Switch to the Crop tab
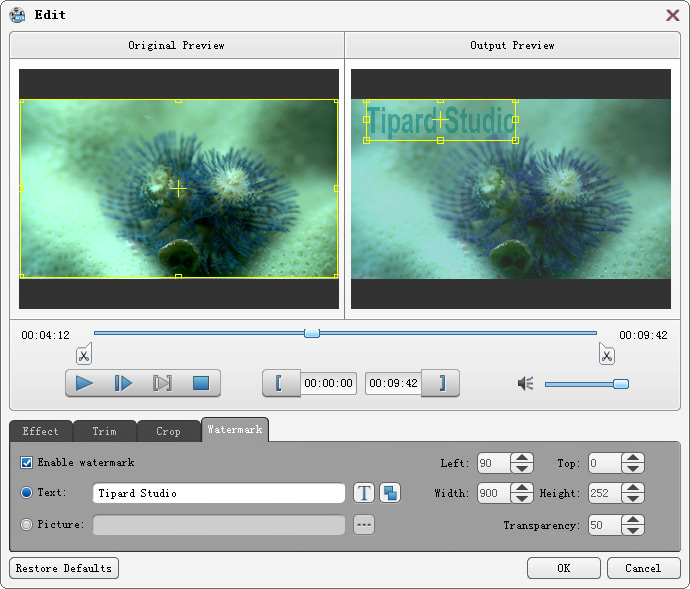The width and height of the screenshot is (690, 589). coord(169,431)
